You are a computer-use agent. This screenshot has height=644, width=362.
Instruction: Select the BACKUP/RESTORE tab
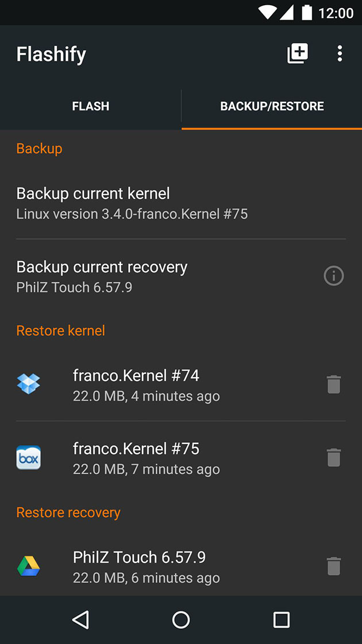tap(272, 106)
